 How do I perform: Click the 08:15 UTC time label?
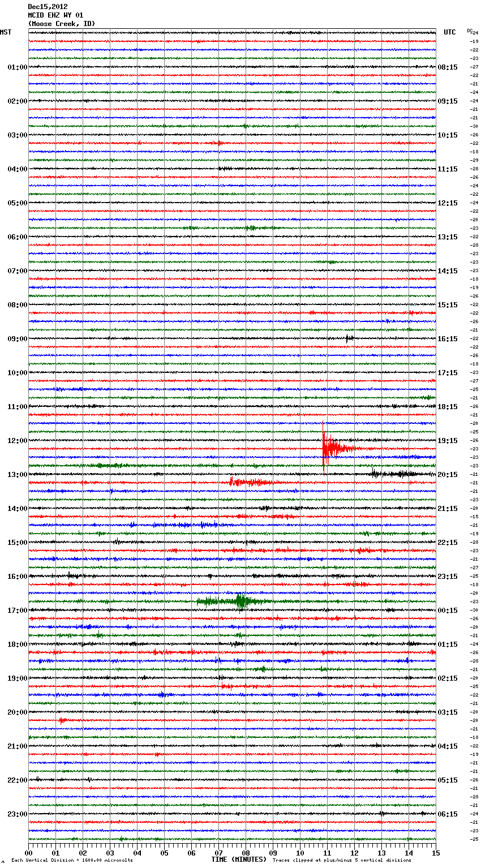448,67
